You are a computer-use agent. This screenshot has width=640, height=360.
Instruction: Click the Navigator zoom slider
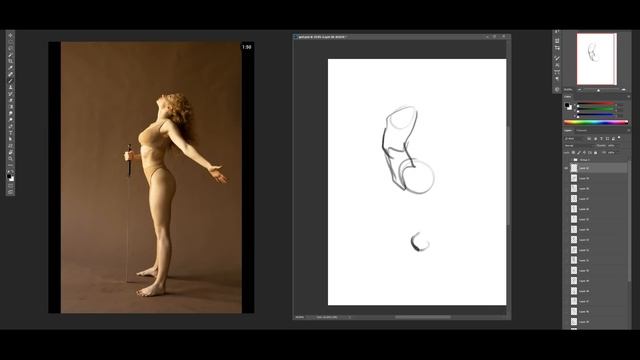tap(598, 90)
